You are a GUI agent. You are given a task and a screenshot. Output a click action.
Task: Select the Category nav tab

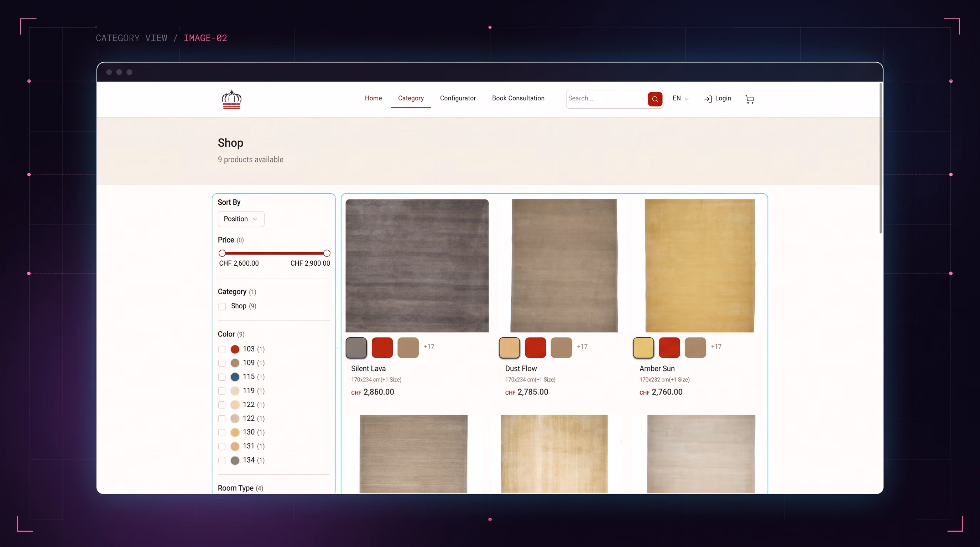(411, 98)
